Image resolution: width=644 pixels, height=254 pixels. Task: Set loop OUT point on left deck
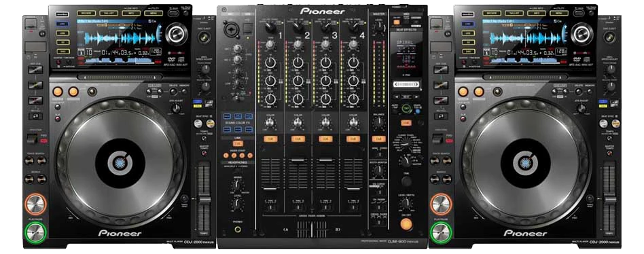click(73, 92)
